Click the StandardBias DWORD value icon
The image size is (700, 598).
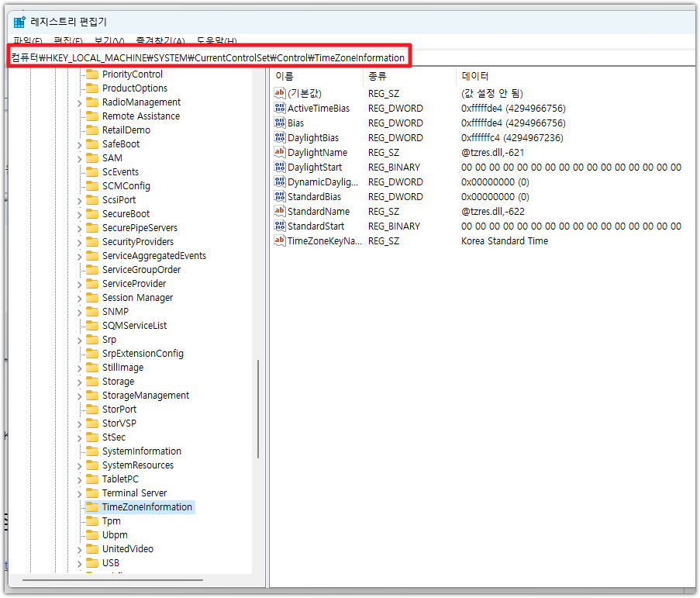pos(280,197)
